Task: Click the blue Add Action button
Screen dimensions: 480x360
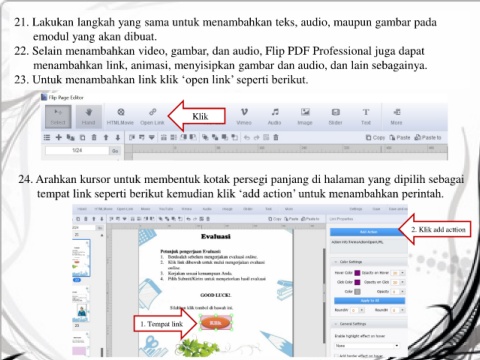Action: coord(368,232)
